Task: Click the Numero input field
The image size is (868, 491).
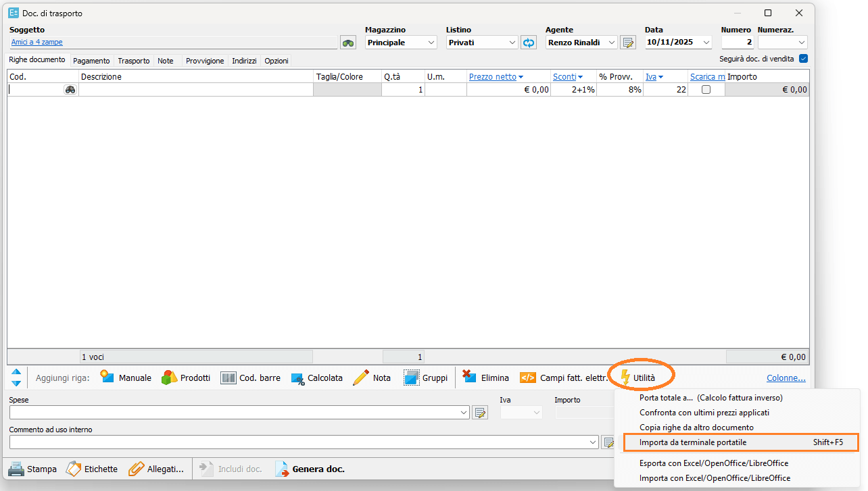Action: (x=737, y=43)
